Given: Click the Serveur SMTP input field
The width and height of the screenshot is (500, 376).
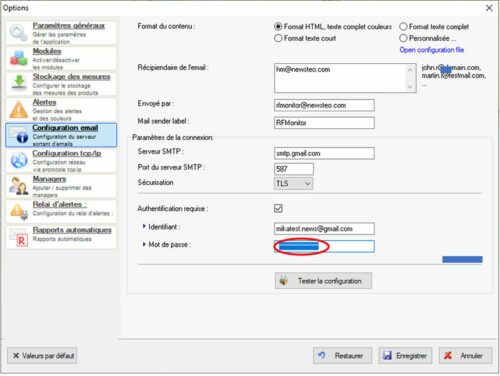Looking at the screenshot, I should point(324,153).
